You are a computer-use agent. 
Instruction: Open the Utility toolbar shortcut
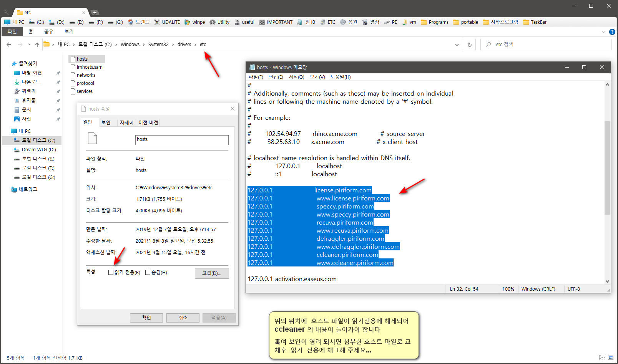(219, 22)
